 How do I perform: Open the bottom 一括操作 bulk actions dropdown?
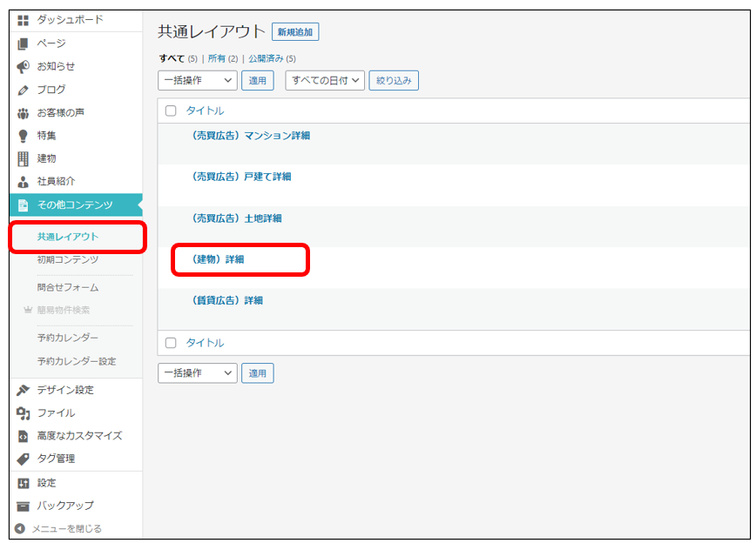(197, 373)
